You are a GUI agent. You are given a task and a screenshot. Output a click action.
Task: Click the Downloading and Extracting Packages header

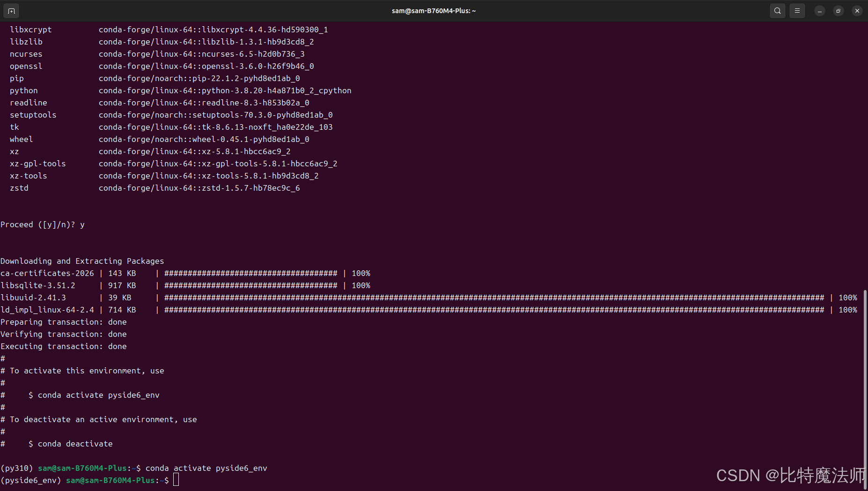(82, 261)
